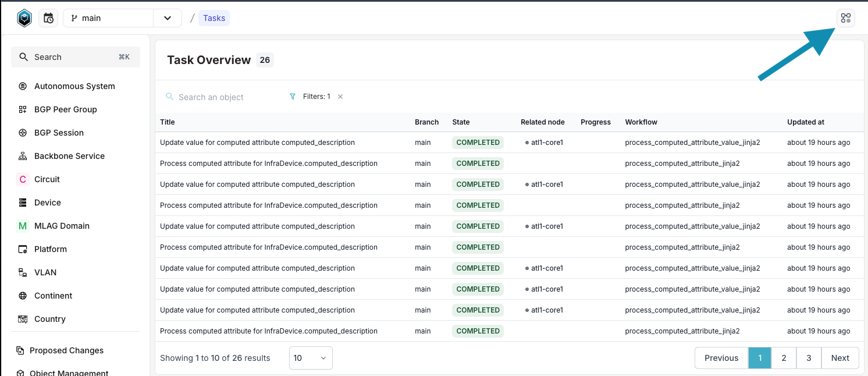The image size is (868, 376).
Task: Open the results-per-page dropdown showing 10
Action: (310, 357)
